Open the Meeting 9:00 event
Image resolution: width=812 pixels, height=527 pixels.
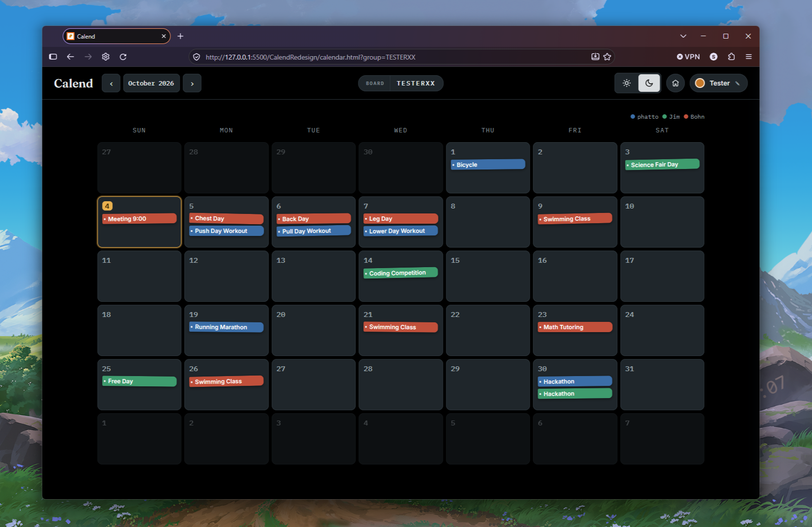(139, 219)
